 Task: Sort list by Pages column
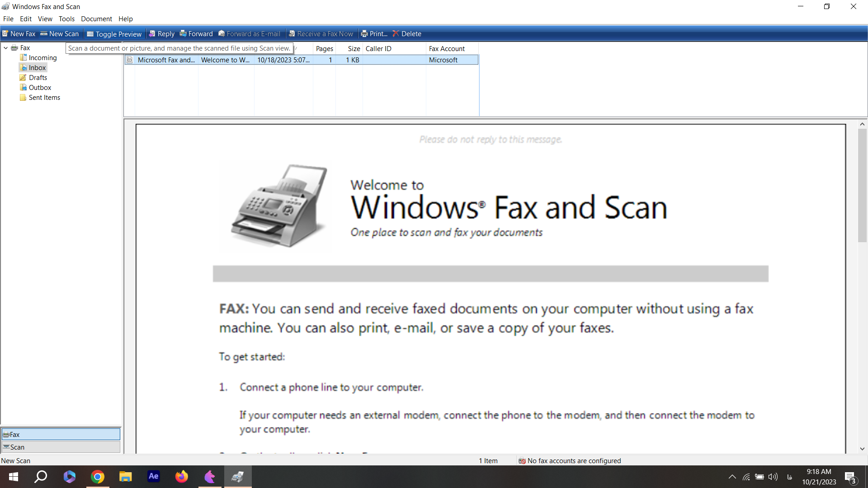(x=324, y=48)
